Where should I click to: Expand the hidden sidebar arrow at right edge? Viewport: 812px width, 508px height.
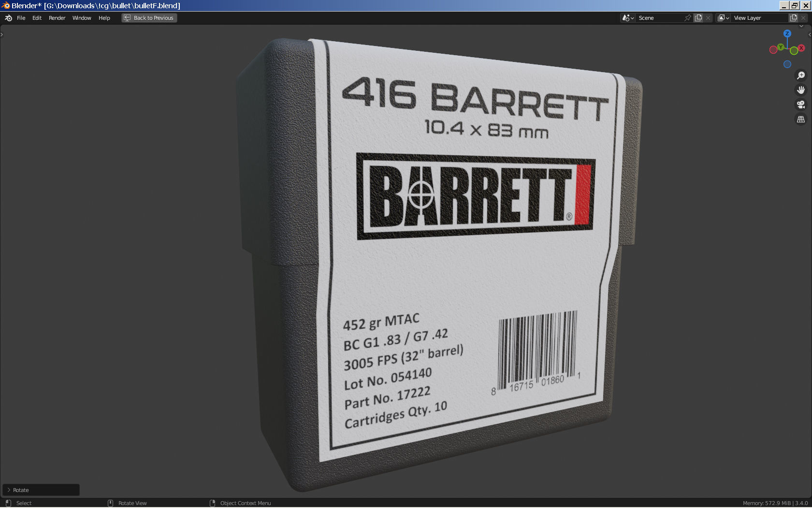(810, 35)
